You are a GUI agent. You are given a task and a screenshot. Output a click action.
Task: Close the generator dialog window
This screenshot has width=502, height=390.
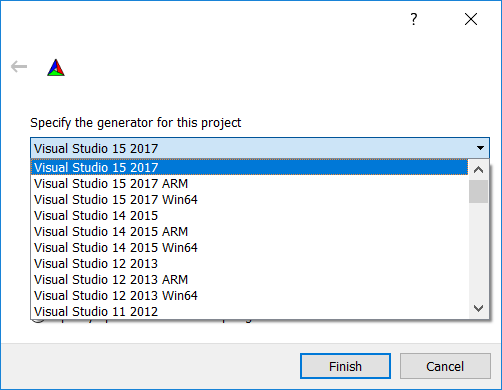tap(471, 19)
